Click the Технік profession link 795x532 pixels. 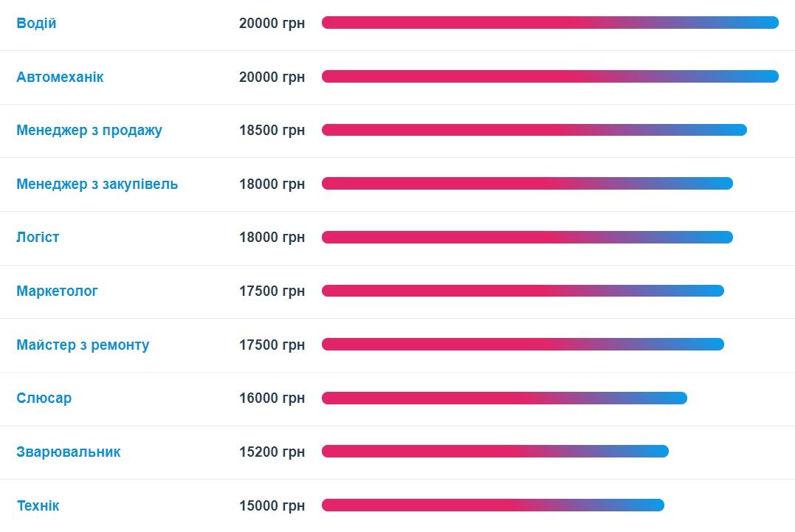[x=38, y=505]
